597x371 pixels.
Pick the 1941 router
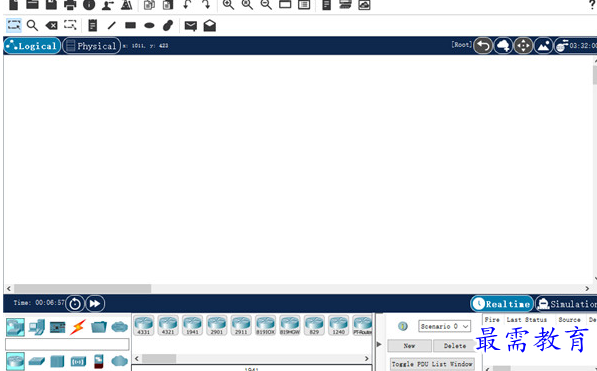(192, 325)
